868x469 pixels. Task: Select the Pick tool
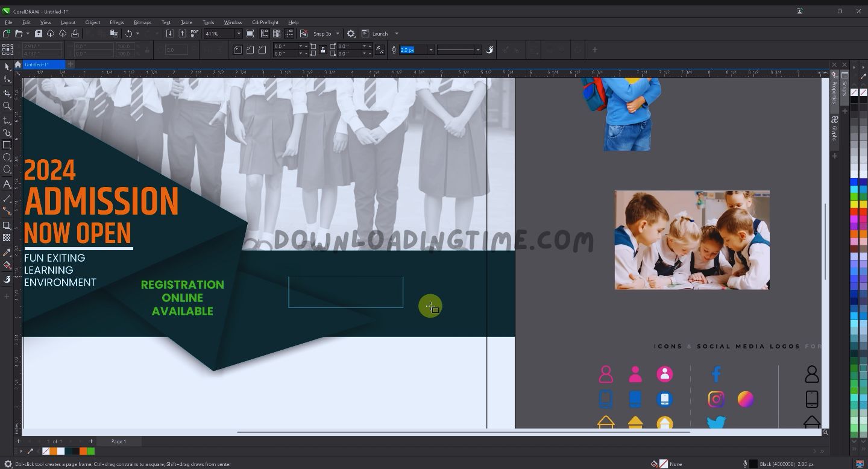tap(7, 66)
